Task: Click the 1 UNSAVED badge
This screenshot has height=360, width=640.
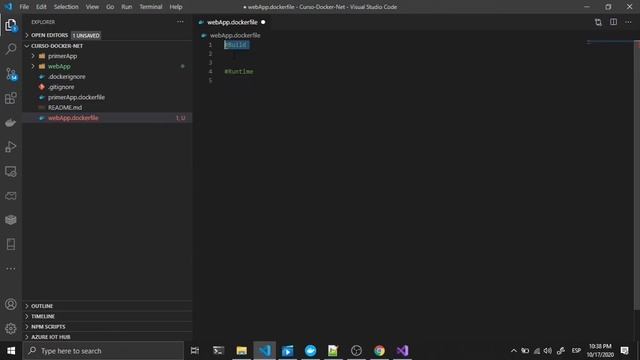Action: click(x=86, y=36)
